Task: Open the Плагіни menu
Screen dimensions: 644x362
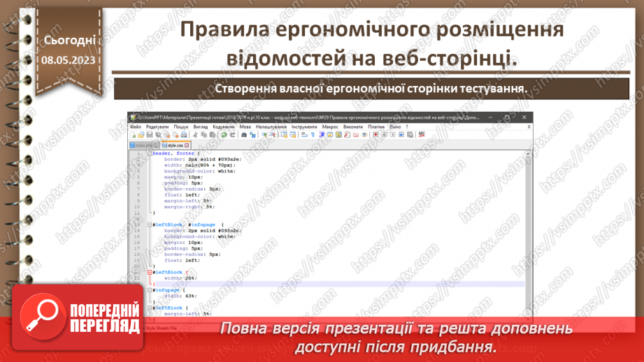Action: (375, 127)
